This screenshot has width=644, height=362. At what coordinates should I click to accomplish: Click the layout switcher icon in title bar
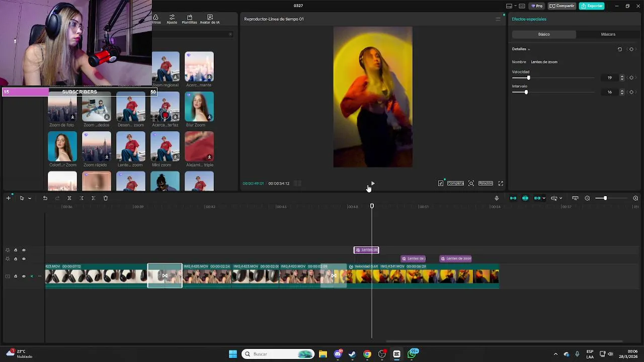click(509, 6)
